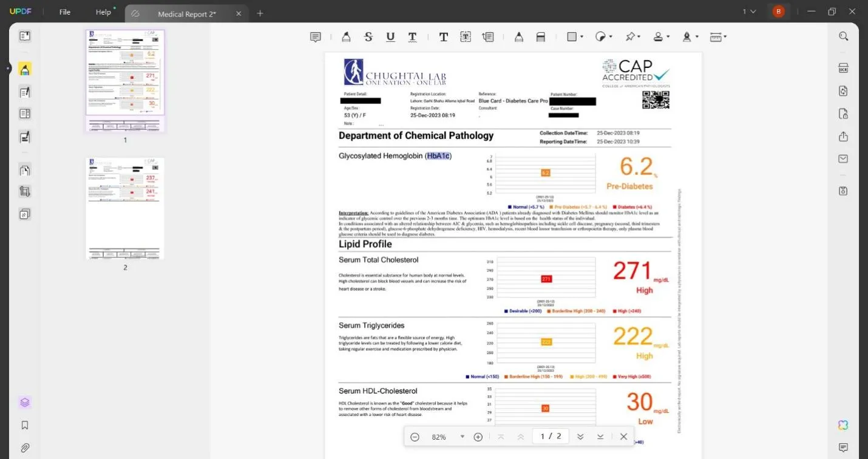
Task: Click the highlighted HbA1c text
Action: click(438, 156)
